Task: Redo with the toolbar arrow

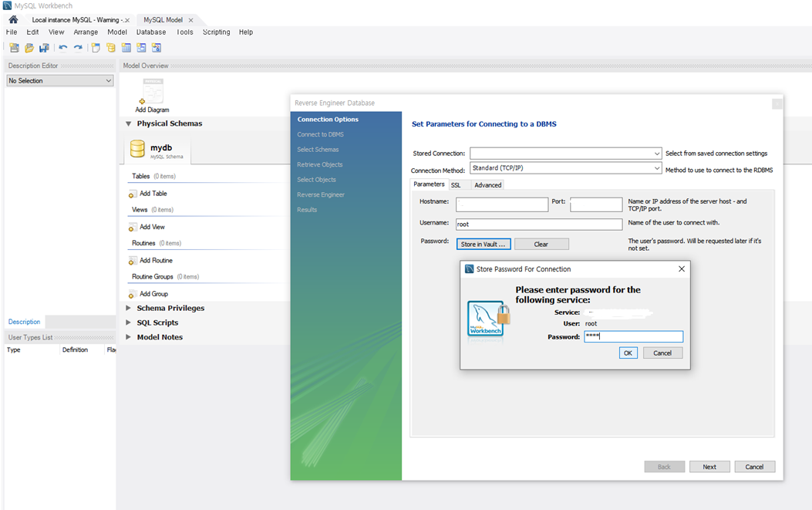Action: (78, 48)
